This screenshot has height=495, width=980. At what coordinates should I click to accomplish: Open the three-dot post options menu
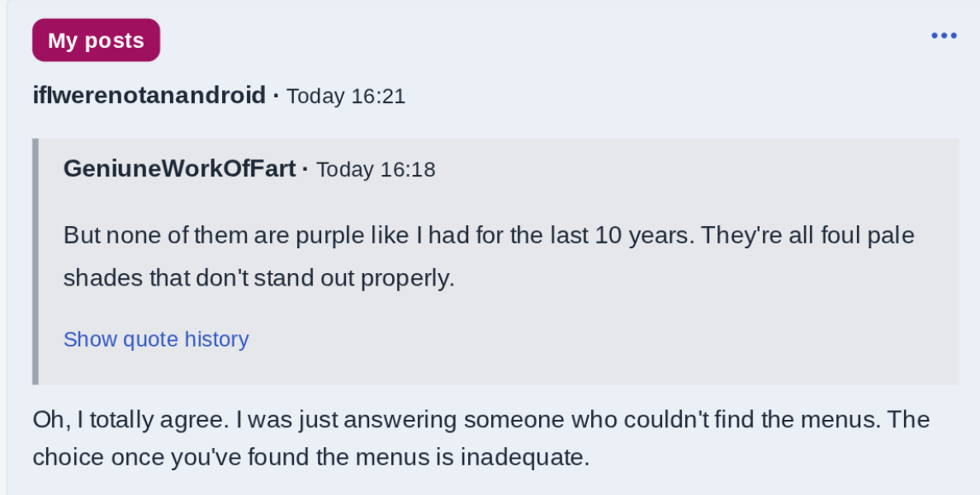click(943, 35)
